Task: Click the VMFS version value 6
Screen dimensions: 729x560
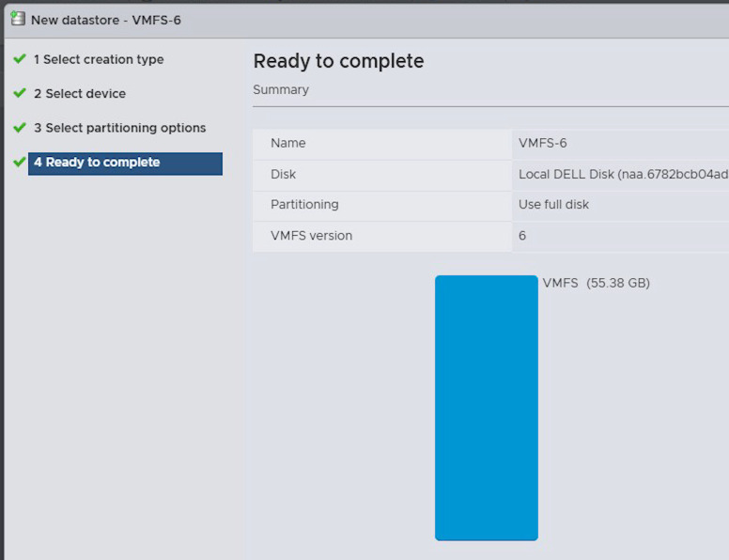Action: click(x=522, y=235)
